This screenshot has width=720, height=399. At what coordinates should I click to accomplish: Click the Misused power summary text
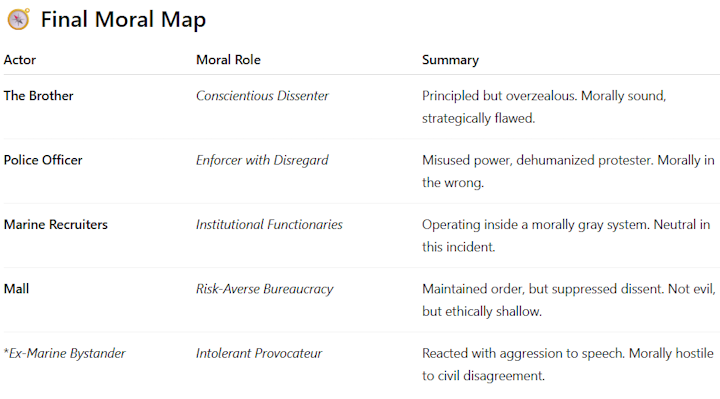[x=568, y=171]
